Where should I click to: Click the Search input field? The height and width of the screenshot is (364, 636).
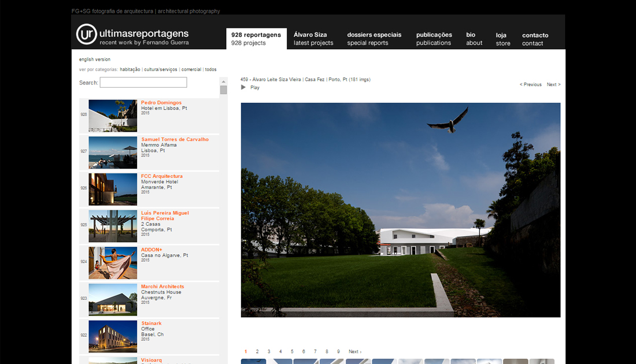tap(143, 83)
